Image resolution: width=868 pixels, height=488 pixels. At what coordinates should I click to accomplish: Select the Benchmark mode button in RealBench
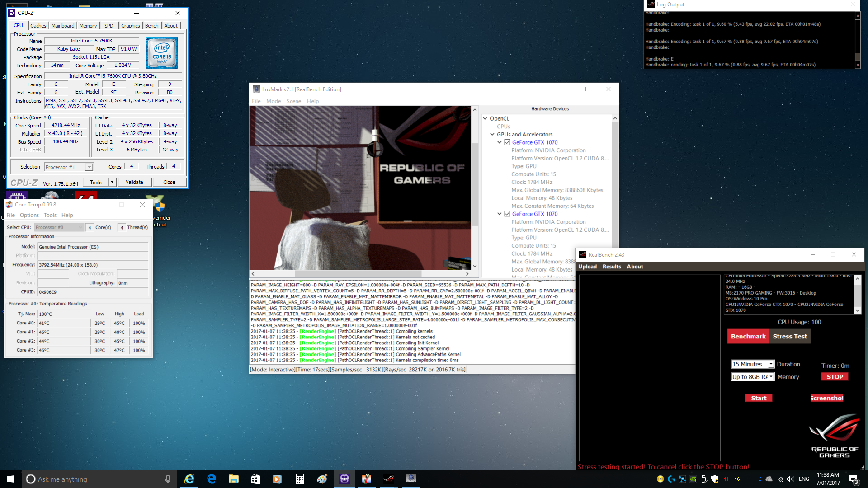point(748,336)
